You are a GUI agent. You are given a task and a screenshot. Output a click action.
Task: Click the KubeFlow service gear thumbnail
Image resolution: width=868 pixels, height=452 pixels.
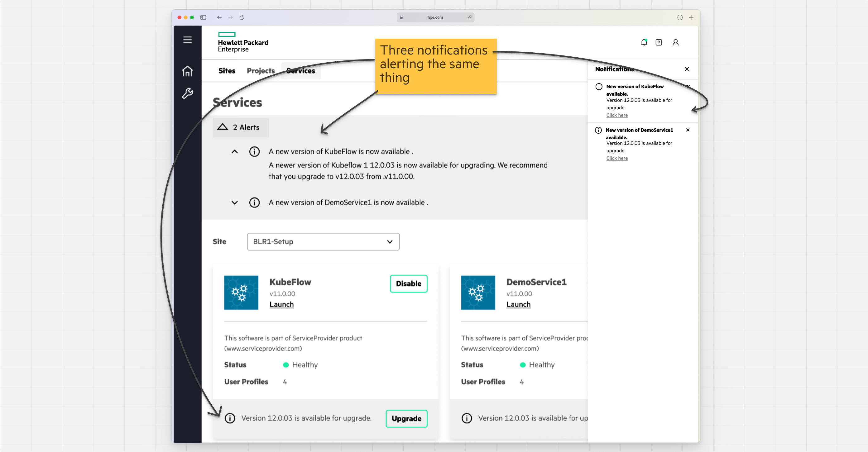click(x=241, y=293)
